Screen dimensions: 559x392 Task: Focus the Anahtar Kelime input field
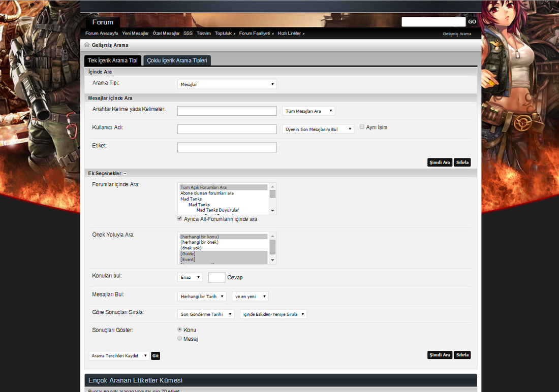(x=227, y=111)
